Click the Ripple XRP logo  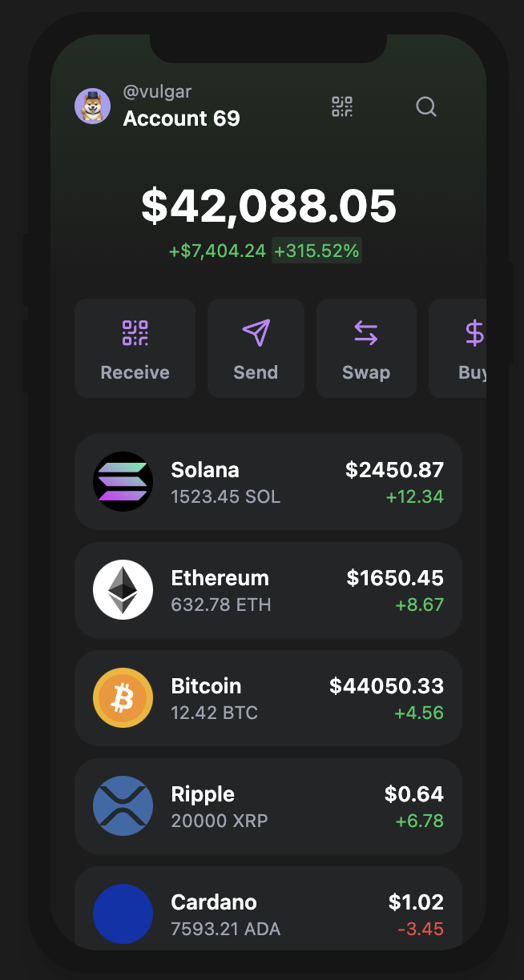pos(123,806)
